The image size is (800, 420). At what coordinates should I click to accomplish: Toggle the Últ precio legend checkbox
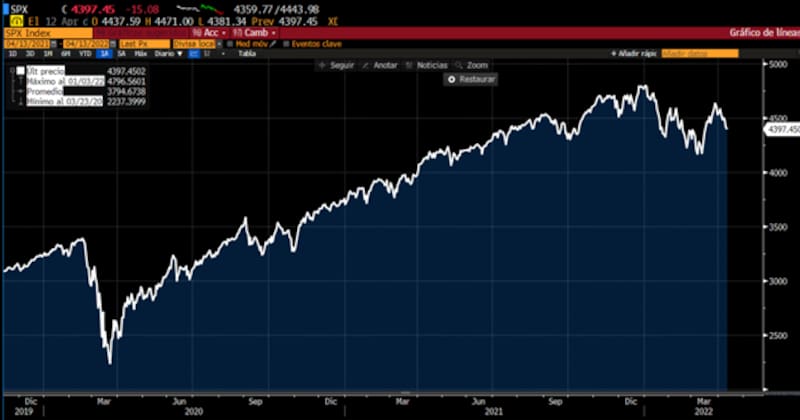tap(20, 70)
